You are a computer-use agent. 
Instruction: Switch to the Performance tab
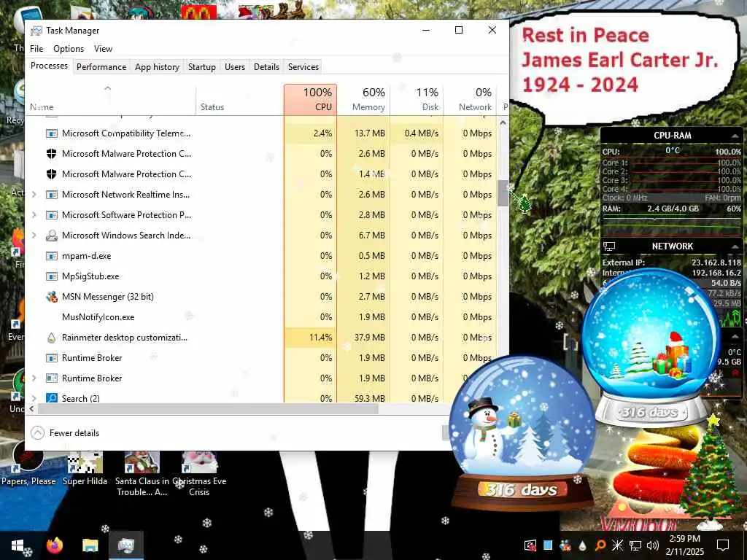(101, 67)
